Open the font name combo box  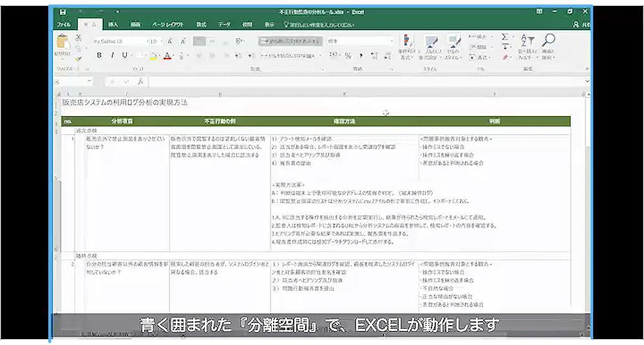click(120, 41)
